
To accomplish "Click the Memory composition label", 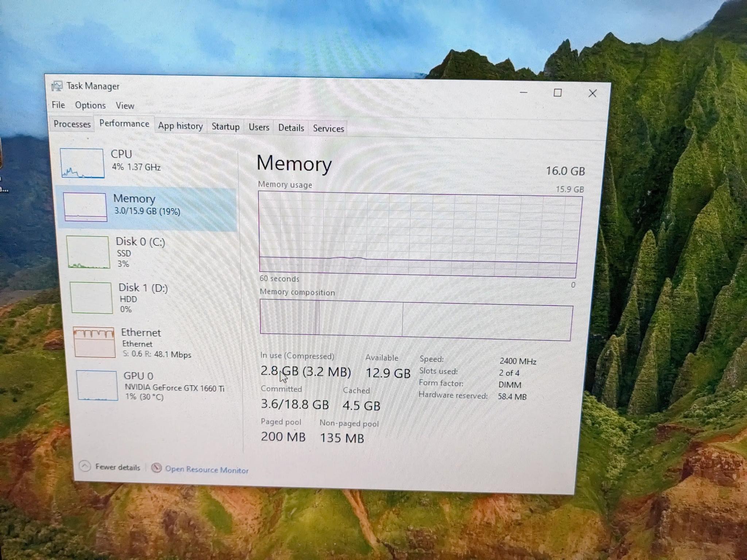I will (297, 292).
